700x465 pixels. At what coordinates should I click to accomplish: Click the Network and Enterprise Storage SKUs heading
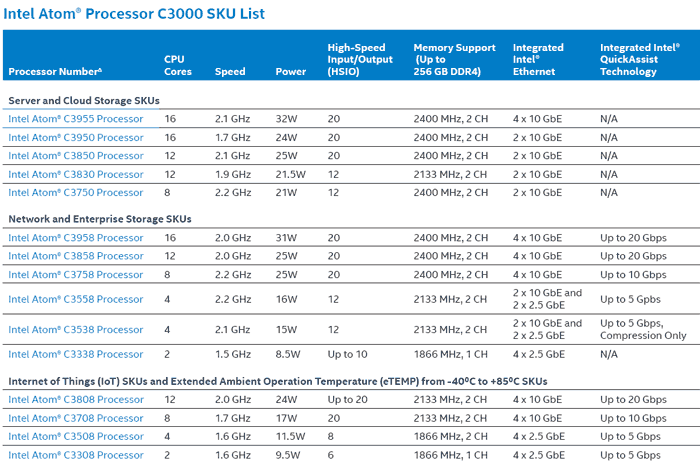click(x=98, y=218)
